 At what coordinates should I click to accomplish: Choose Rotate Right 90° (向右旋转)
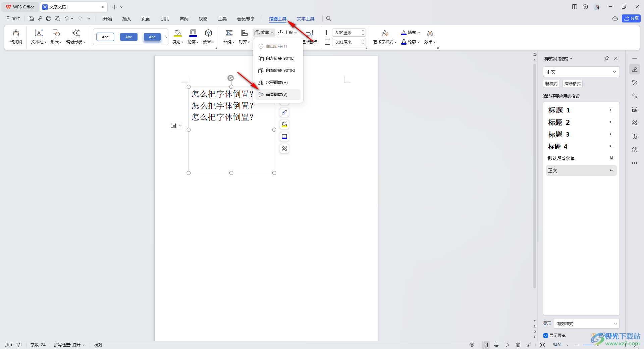tap(278, 70)
